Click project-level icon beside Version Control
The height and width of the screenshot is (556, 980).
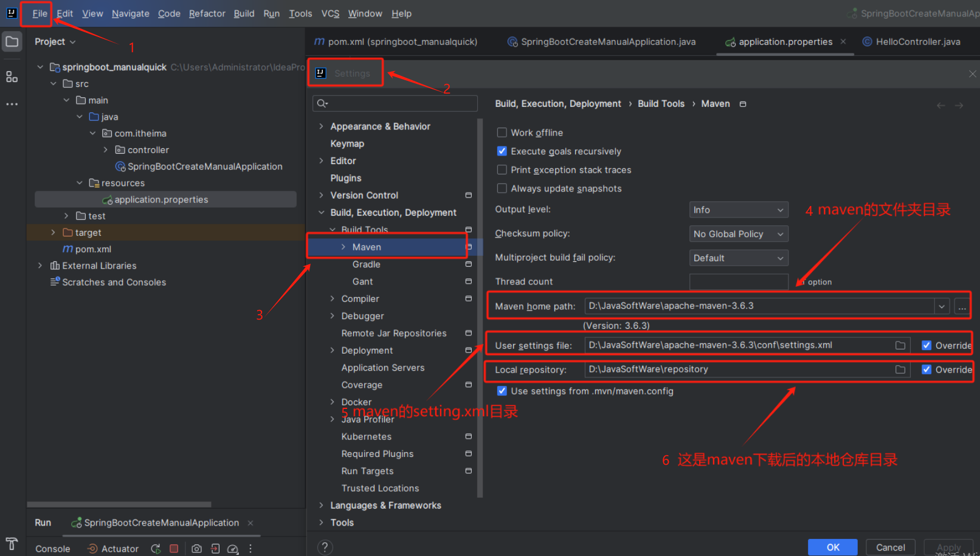click(468, 195)
